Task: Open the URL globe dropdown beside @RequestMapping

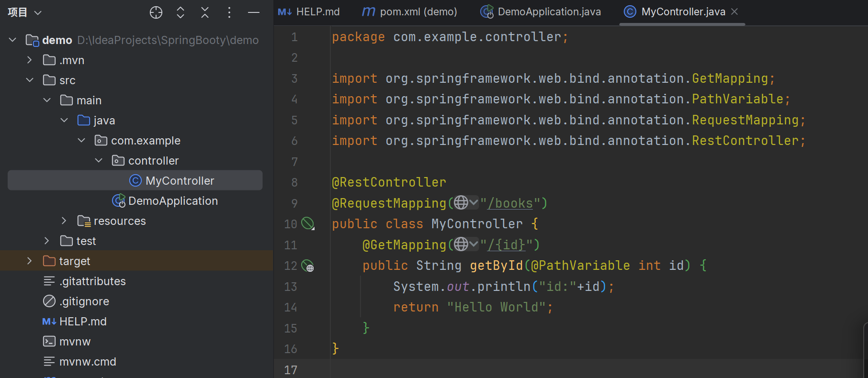Action: click(x=466, y=203)
